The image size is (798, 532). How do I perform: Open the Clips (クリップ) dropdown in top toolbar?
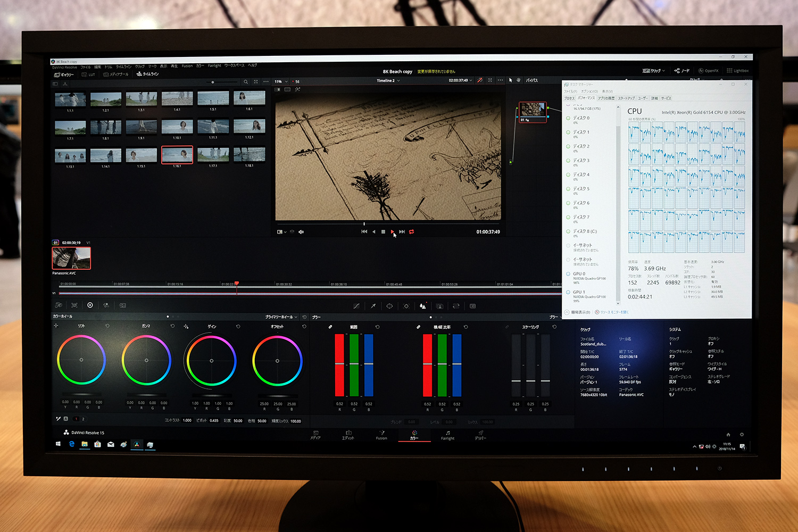click(x=654, y=71)
